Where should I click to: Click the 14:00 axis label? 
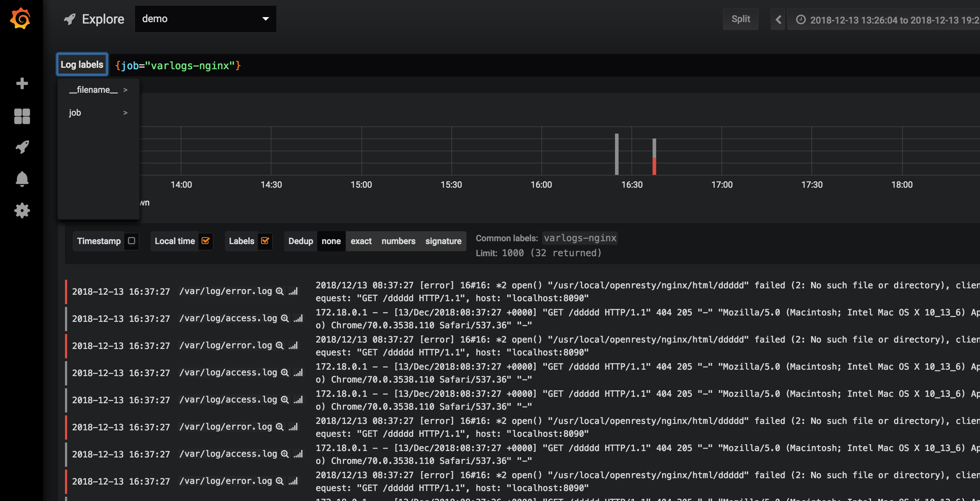[x=181, y=185]
